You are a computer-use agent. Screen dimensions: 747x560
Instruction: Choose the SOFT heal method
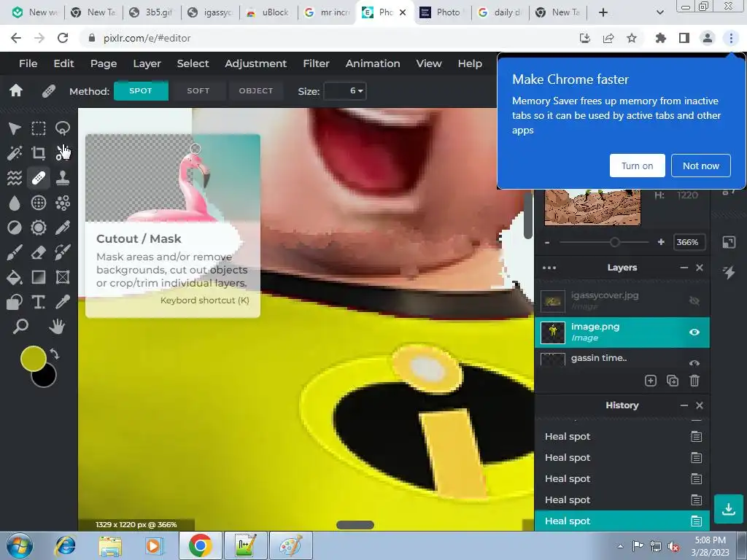tap(198, 90)
